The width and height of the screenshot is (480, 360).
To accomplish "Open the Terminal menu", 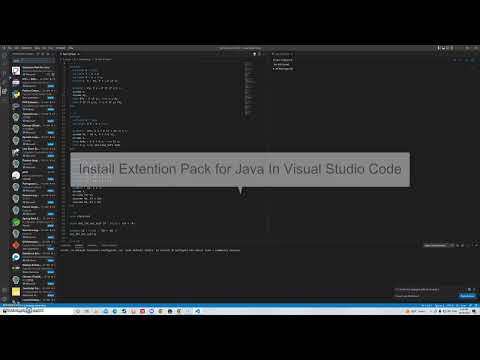I will [60, 48].
